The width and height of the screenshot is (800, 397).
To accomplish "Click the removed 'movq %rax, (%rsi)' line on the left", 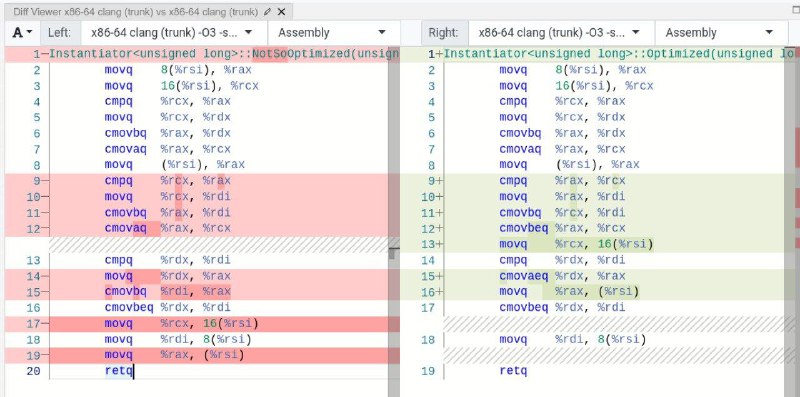I will point(174,355).
